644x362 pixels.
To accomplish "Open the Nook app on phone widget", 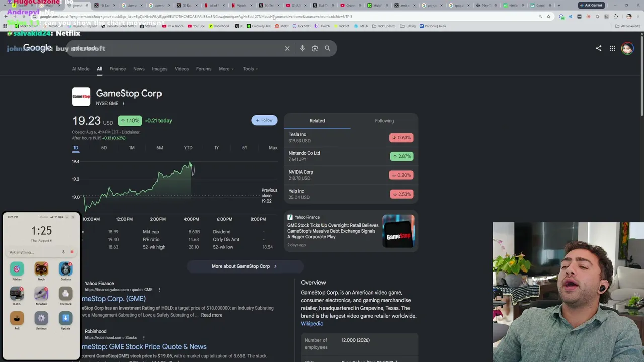I will coord(41,269).
